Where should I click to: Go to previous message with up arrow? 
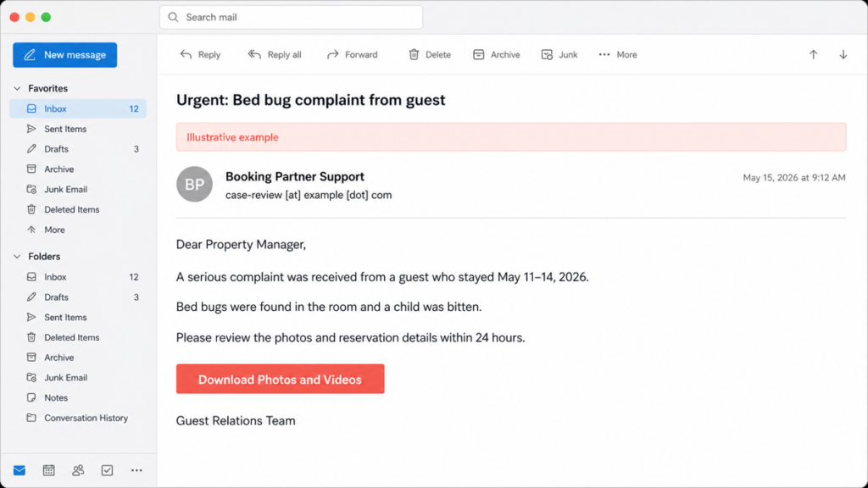[813, 55]
